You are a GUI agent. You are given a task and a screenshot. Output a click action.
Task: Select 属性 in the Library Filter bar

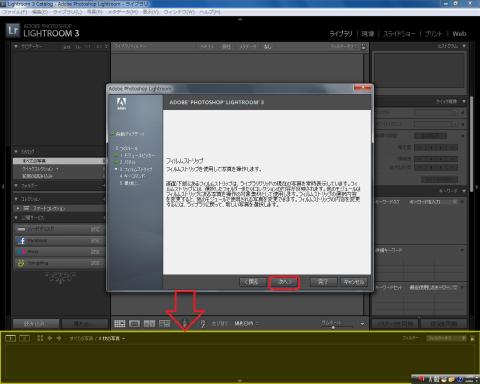coord(226,47)
